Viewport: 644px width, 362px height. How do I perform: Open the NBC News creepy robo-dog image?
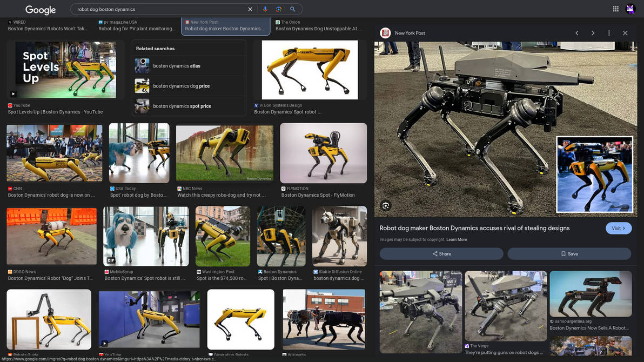click(x=225, y=153)
